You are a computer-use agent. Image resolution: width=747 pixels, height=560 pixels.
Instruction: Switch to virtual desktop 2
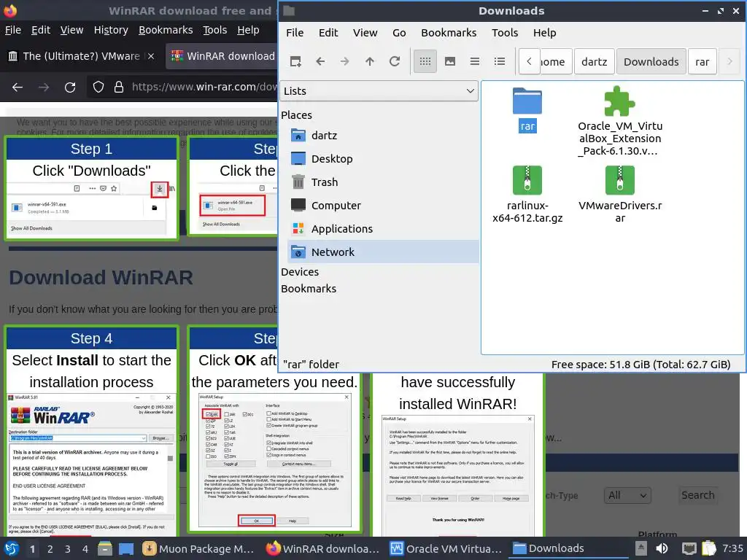pyautogui.click(x=50, y=548)
